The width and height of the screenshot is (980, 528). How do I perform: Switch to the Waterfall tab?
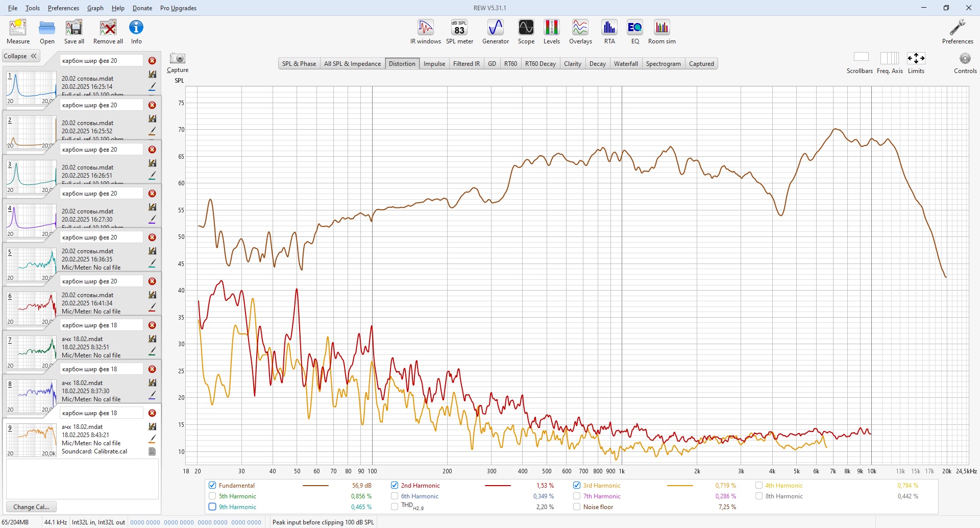click(626, 64)
